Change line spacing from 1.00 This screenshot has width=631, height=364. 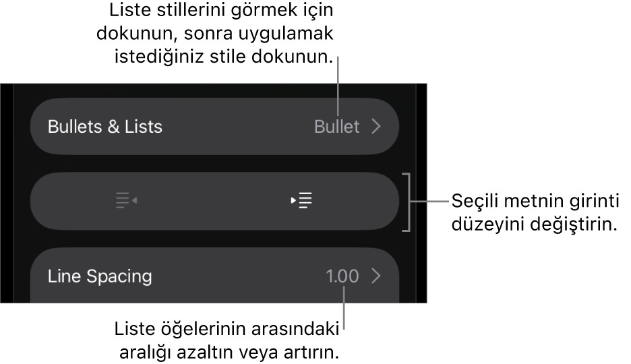click(x=342, y=276)
